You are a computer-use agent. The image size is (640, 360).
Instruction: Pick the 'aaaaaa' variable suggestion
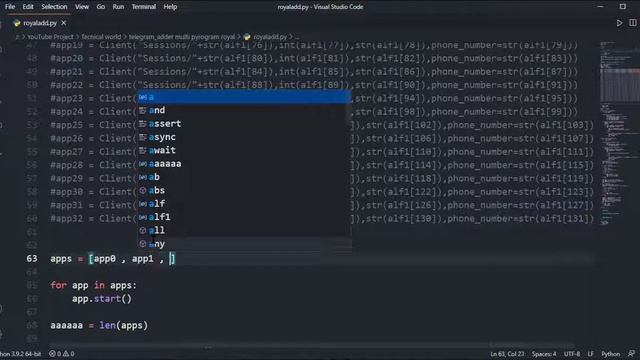tap(244, 164)
